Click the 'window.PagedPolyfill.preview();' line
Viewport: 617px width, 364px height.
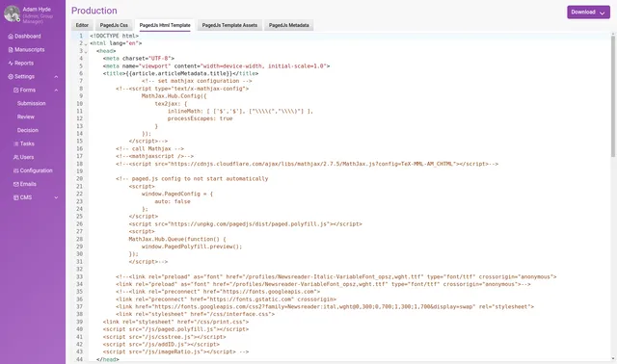pos(192,247)
